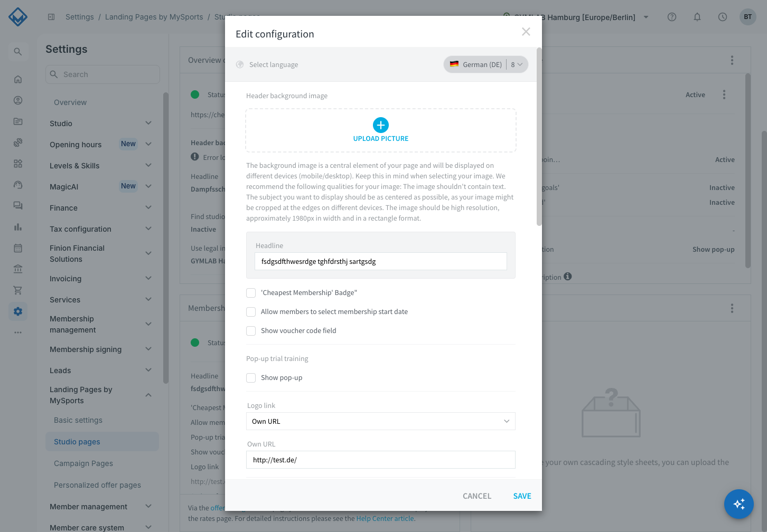Expand the Finance section
The height and width of the screenshot is (532, 767).
pyautogui.click(x=148, y=207)
